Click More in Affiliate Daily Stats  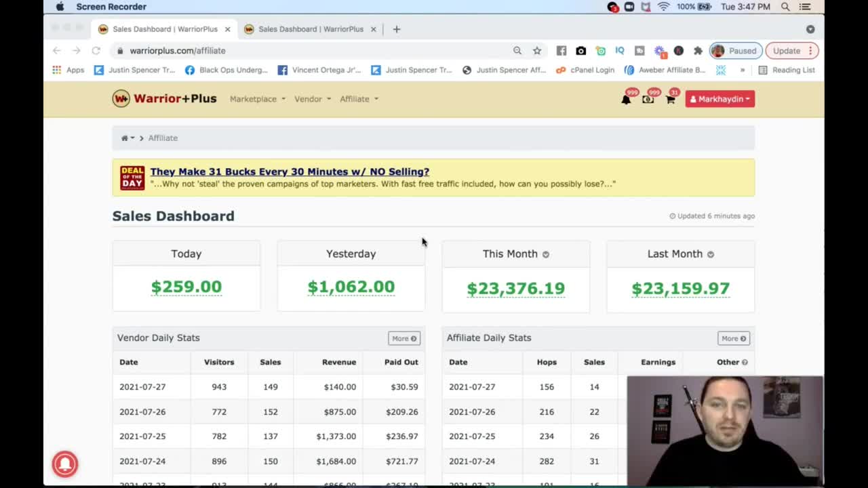(734, 338)
